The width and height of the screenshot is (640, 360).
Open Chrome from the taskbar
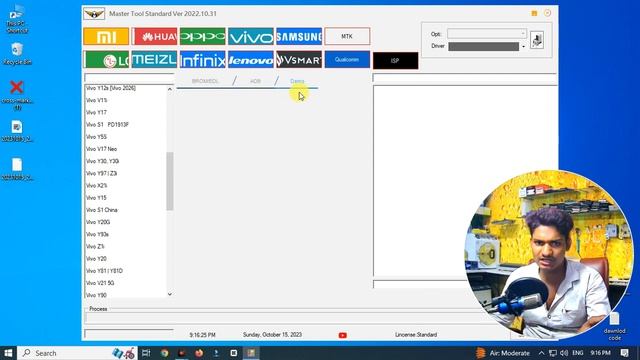pos(164,353)
